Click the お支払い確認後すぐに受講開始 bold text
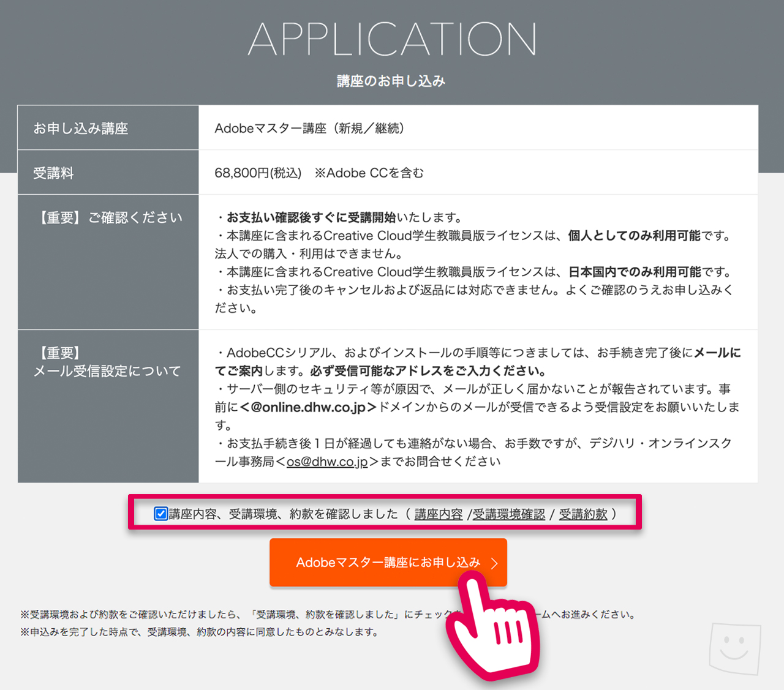Viewport: 784px width, 690px height. pyautogui.click(x=311, y=217)
